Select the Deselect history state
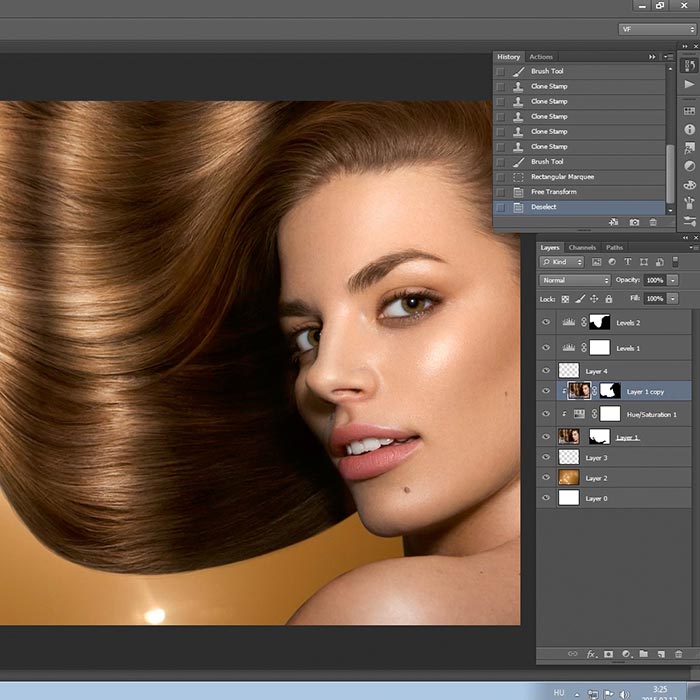Viewport: 700px width, 700px height. (x=579, y=207)
